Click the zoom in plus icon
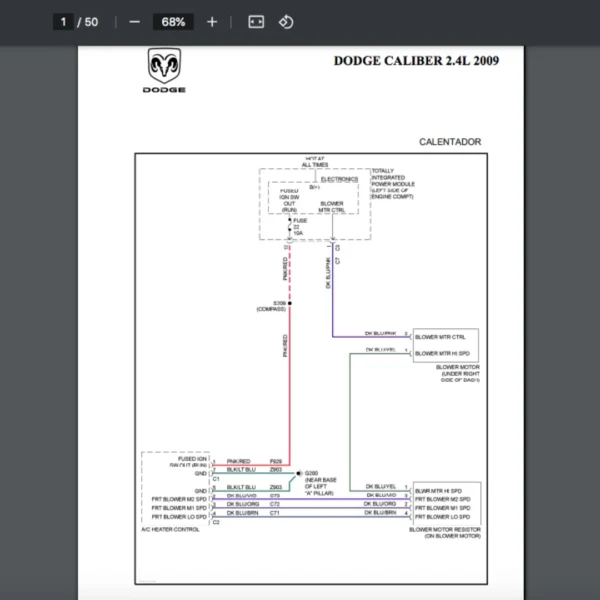The height and width of the screenshot is (600, 600). tap(212, 22)
